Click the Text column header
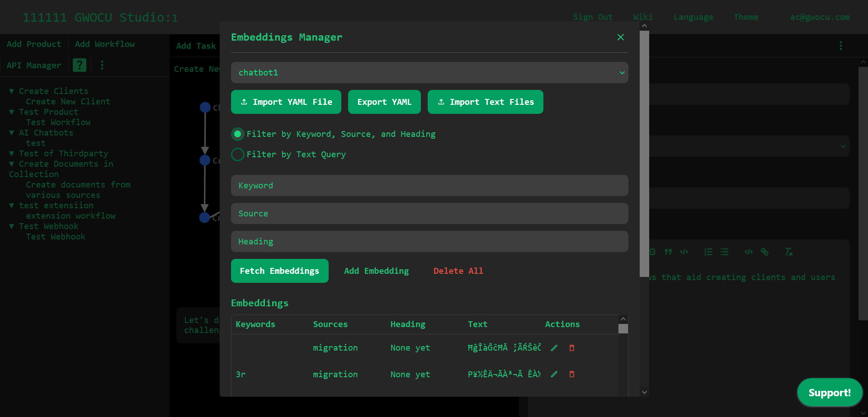 (477, 324)
